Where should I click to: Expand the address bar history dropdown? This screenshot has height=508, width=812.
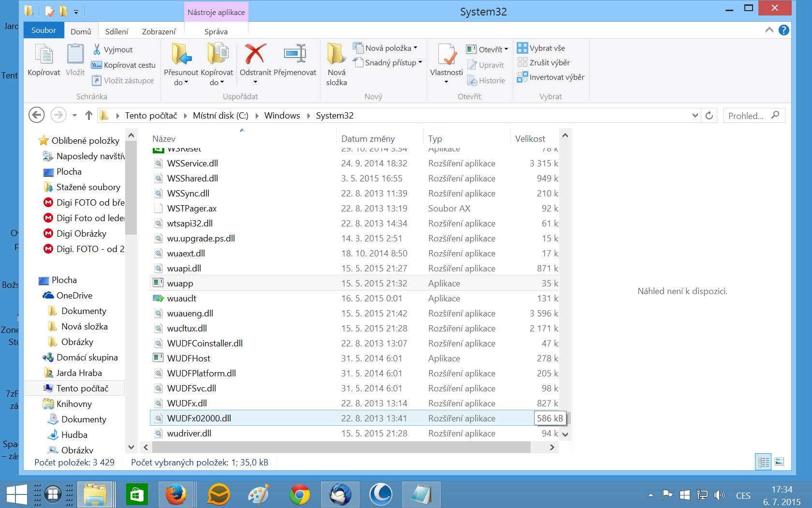(x=695, y=116)
